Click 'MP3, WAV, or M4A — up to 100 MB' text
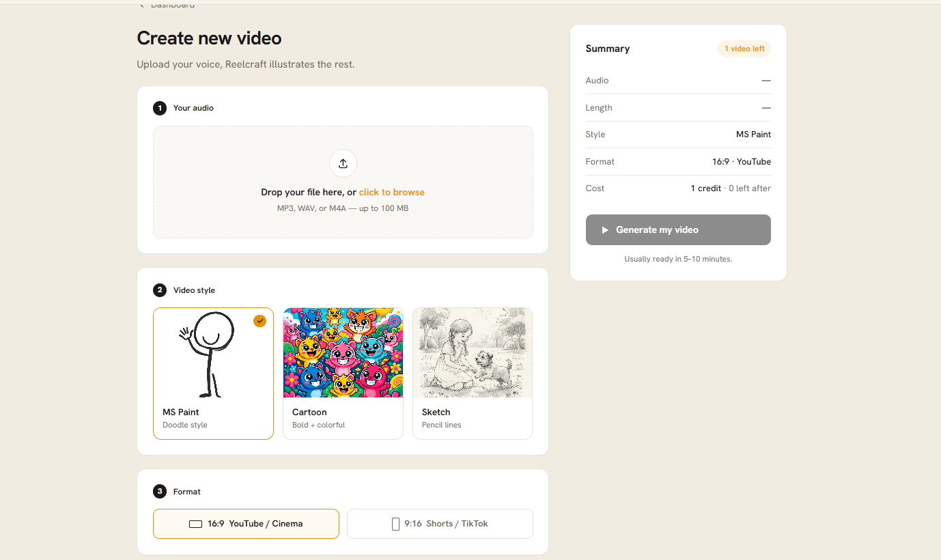 (x=343, y=208)
